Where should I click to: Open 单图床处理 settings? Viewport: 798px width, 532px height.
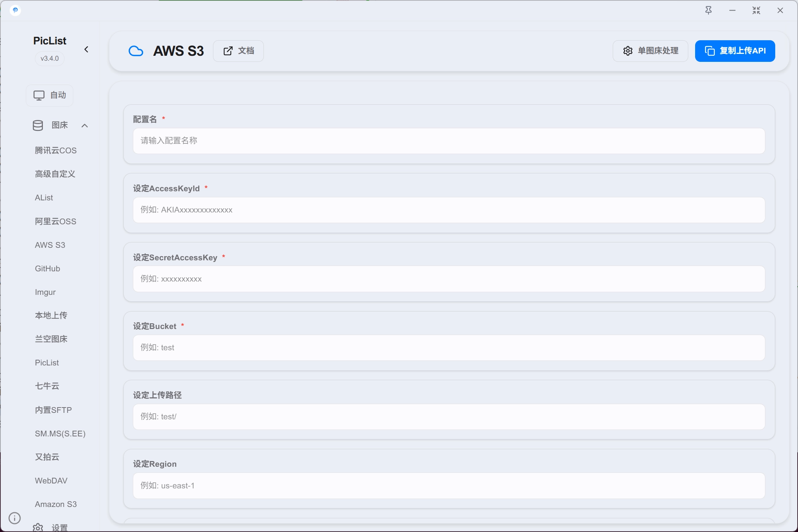pos(650,51)
